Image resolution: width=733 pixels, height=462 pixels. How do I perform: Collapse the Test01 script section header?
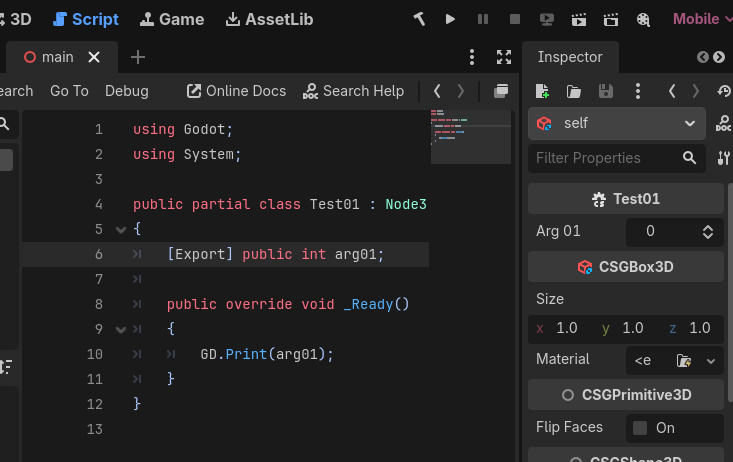tap(625, 199)
